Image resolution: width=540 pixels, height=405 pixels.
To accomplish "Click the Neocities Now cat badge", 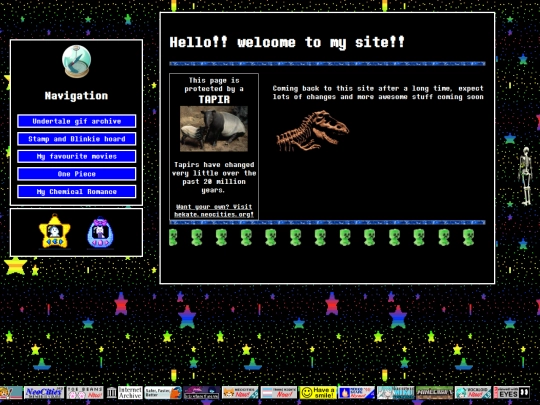I will (x=240, y=393).
